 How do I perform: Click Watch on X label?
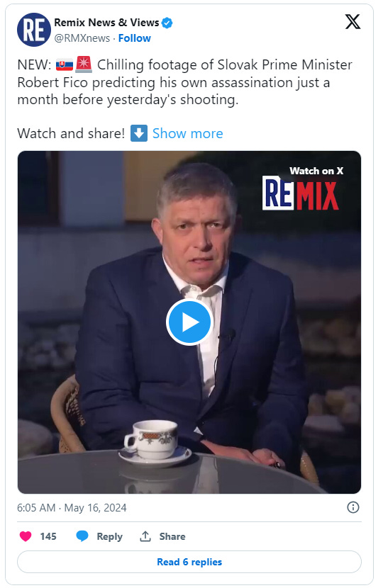[316, 171]
